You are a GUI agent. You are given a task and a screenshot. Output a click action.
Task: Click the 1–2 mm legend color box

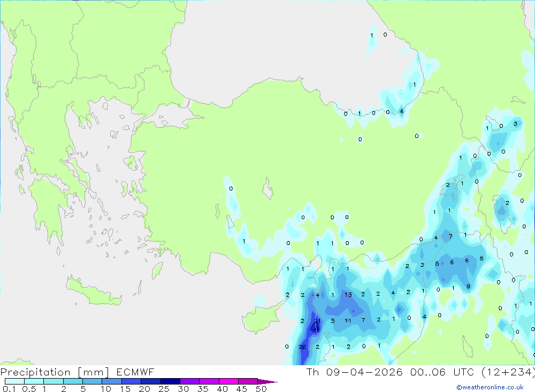click(53, 381)
